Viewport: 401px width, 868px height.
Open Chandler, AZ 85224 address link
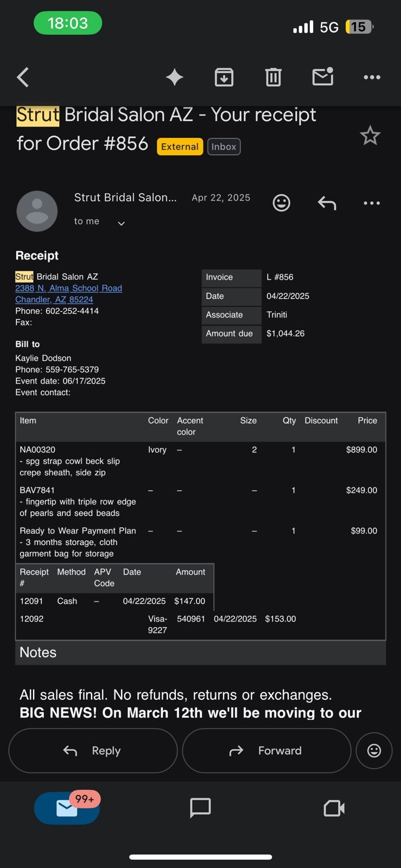coord(54,299)
